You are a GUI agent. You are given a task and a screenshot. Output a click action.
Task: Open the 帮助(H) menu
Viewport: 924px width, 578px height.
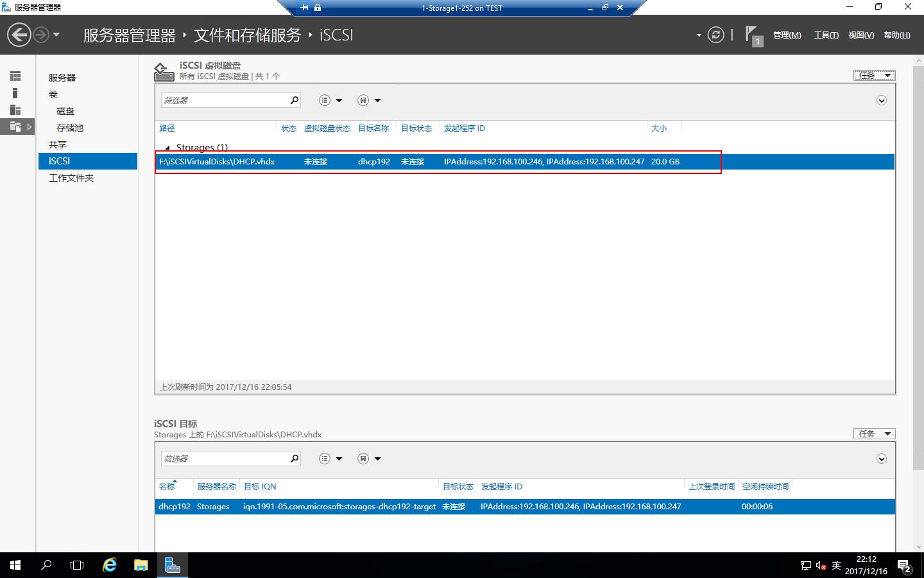click(x=896, y=35)
